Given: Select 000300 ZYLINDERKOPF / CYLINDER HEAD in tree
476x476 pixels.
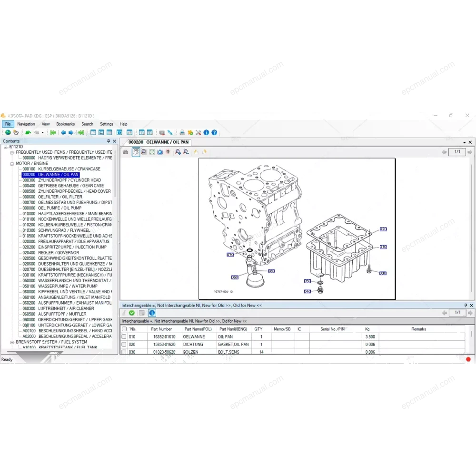Looking at the screenshot, I should coord(62,180).
